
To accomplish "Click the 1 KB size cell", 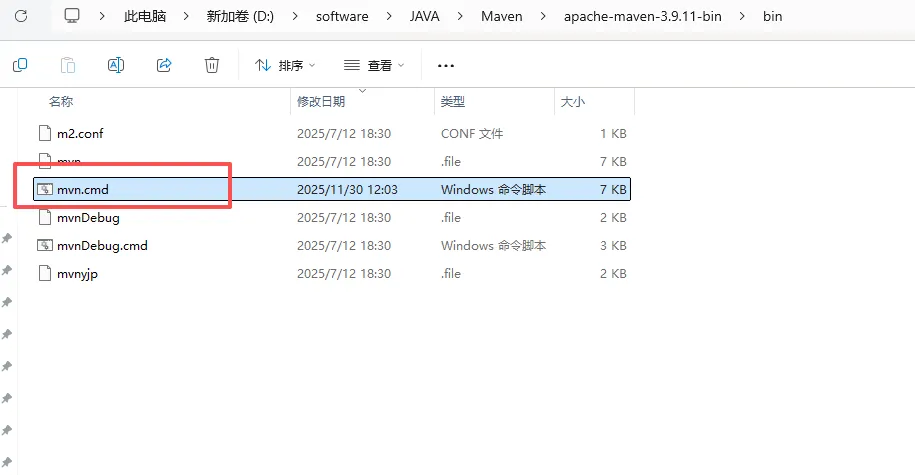I will (x=613, y=134).
